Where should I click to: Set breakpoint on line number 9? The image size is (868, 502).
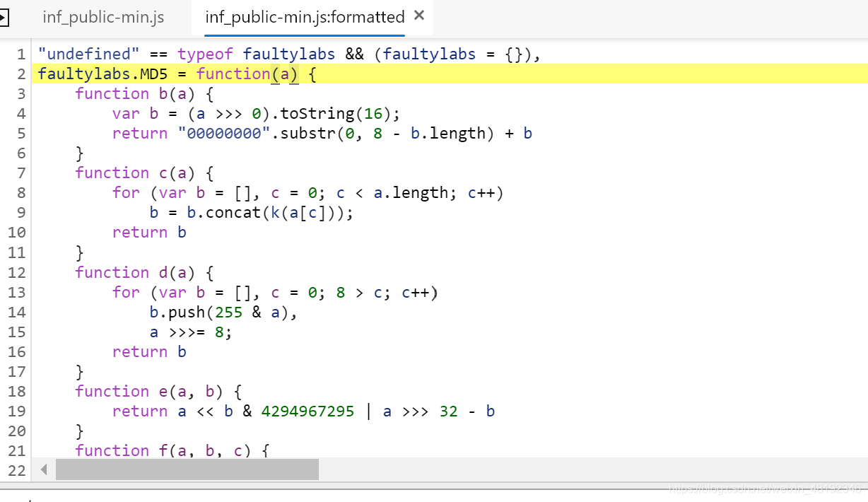tap(21, 212)
